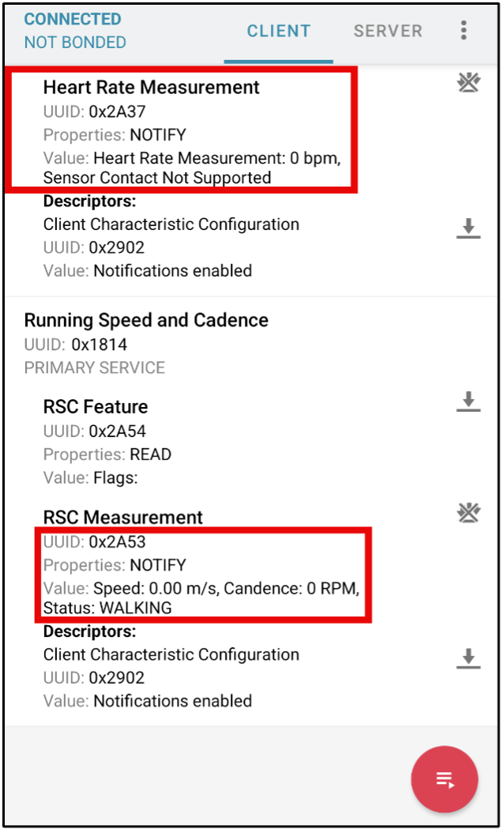This screenshot has width=504, height=833.
Task: Tap the Heart Rate descriptor's Notifications enabled value
Action: [172, 271]
